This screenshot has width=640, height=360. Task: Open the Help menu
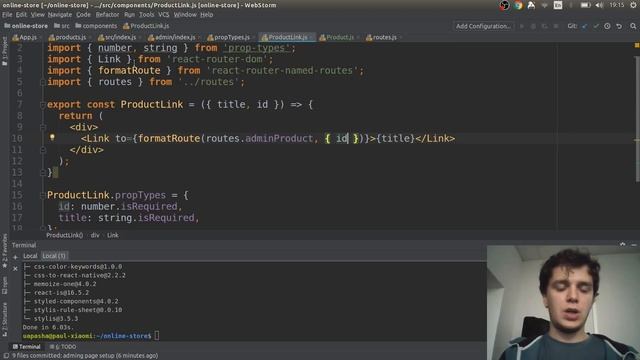[x=207, y=15]
